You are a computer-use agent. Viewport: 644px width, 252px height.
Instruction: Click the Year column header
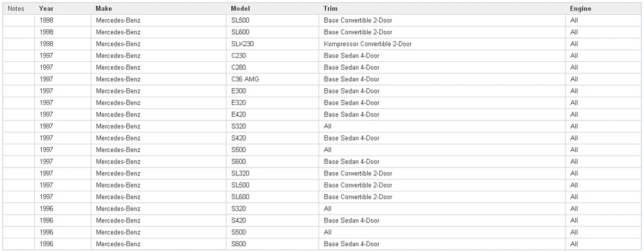point(62,8)
